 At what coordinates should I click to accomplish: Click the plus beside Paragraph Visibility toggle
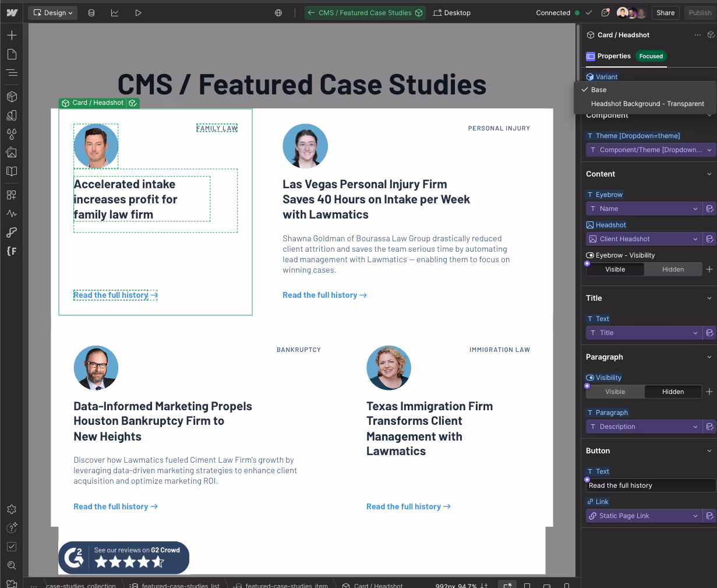coord(709,392)
